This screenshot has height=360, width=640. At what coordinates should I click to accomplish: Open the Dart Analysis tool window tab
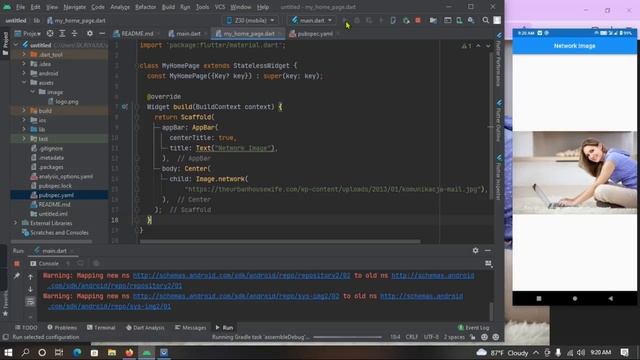click(145, 327)
